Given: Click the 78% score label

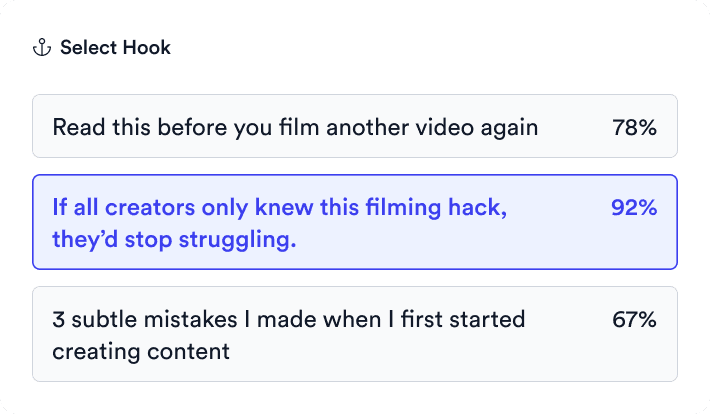Looking at the screenshot, I should [x=634, y=127].
